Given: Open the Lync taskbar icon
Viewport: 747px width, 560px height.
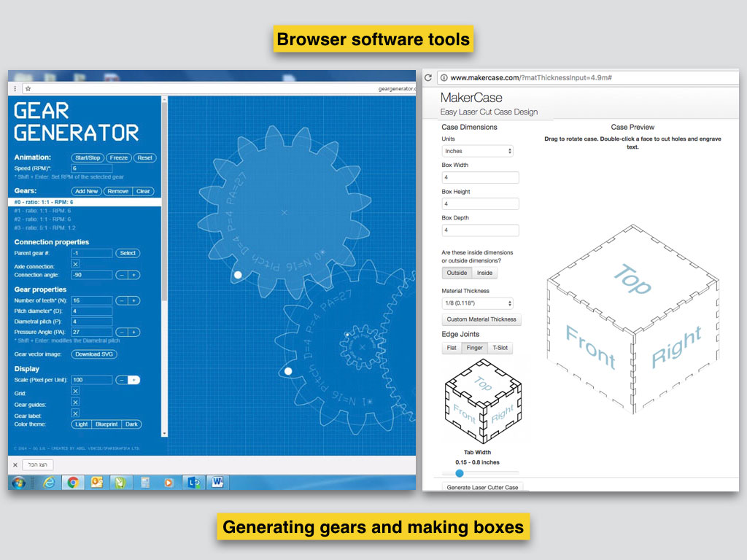Looking at the screenshot, I should [x=193, y=483].
